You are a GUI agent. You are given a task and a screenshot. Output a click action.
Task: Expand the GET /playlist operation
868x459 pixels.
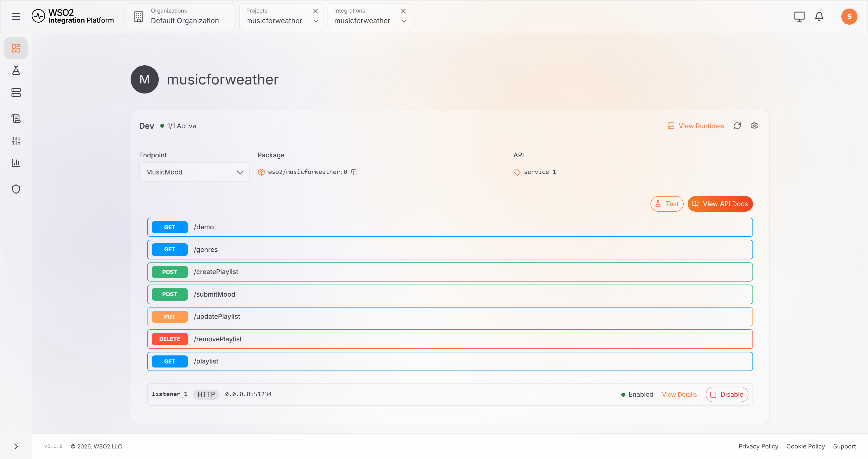coord(450,361)
